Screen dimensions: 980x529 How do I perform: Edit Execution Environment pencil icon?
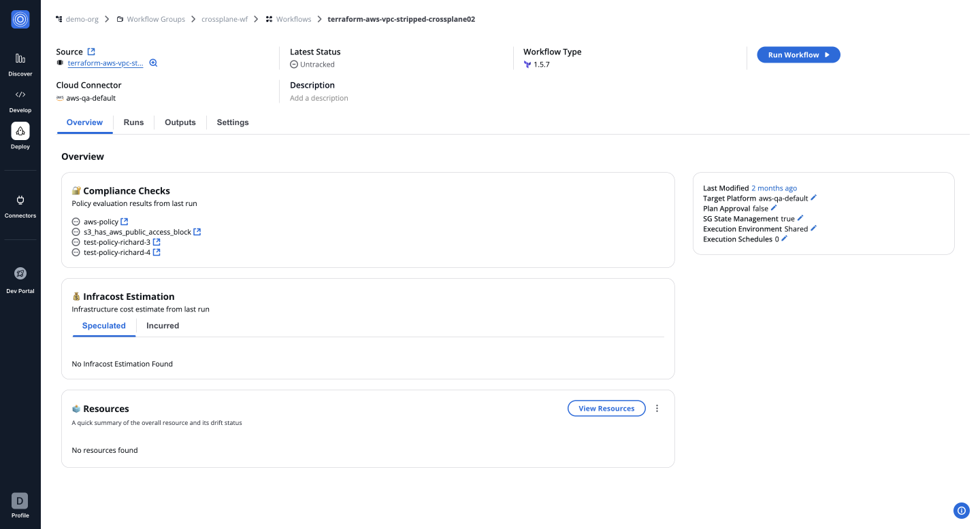pyautogui.click(x=814, y=228)
